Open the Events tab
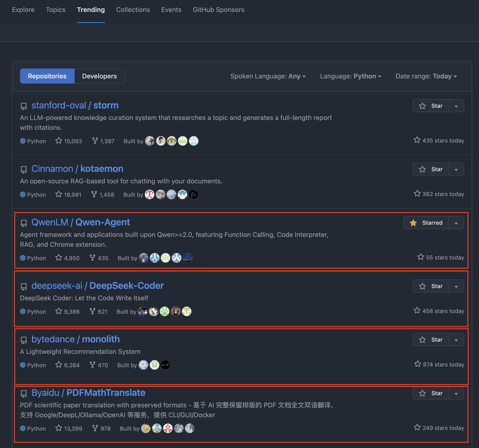 tap(171, 10)
